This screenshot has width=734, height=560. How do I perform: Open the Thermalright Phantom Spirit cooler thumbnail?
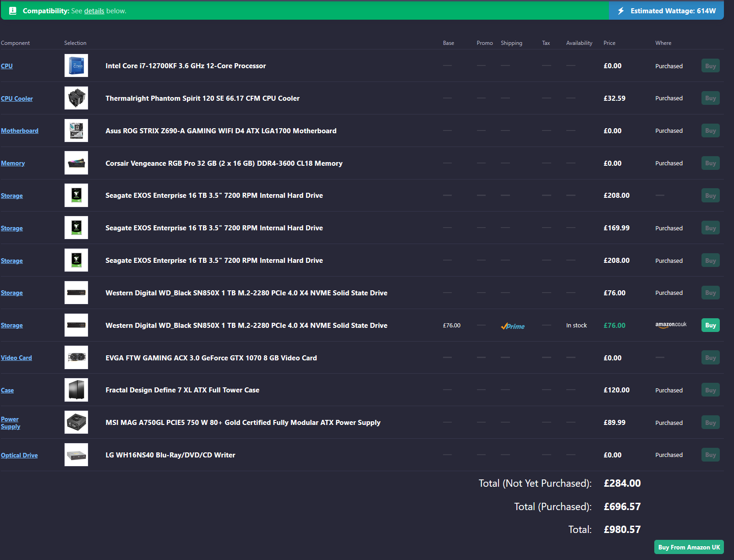[76, 98]
